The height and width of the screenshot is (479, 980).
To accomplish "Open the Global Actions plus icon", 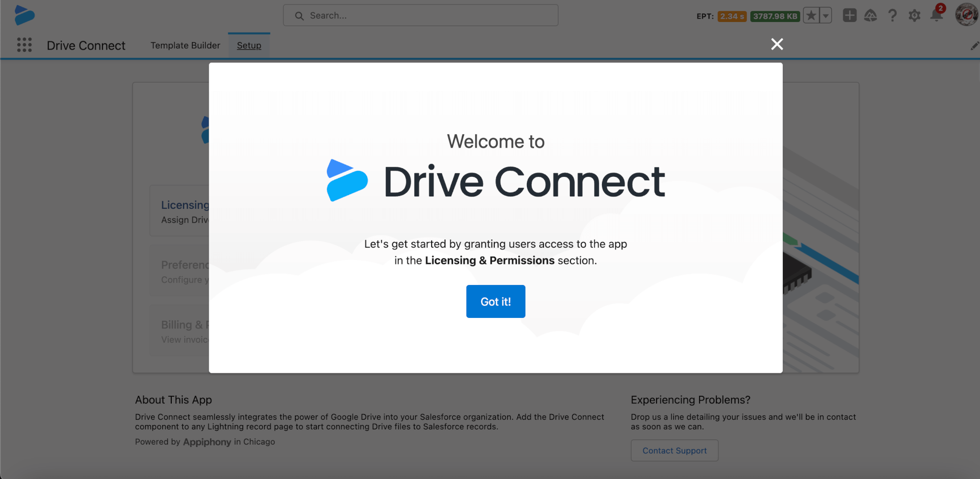I will (849, 16).
